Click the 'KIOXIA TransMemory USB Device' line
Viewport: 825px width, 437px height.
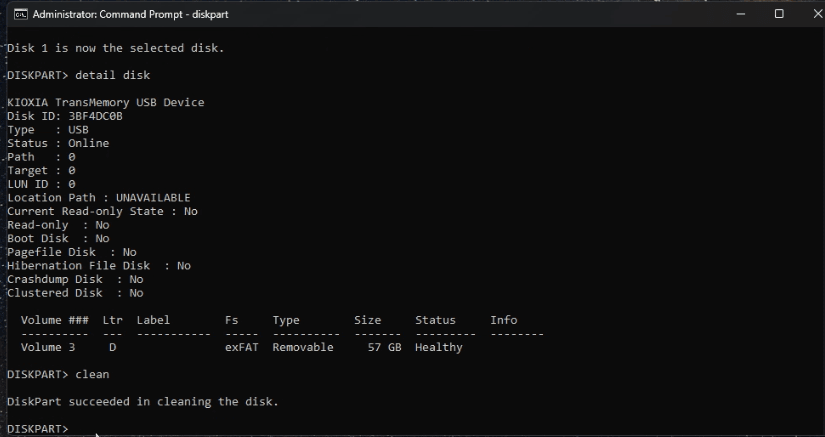click(x=106, y=102)
